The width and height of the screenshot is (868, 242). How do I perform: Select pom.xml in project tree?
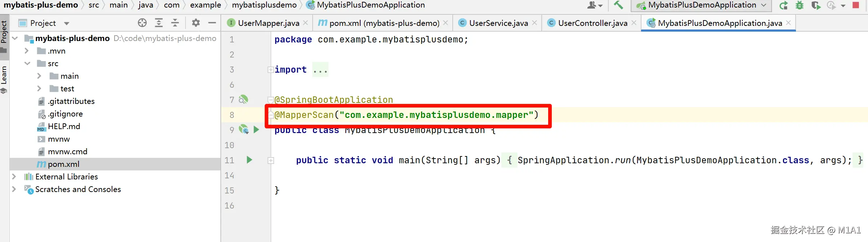pyautogui.click(x=115, y=164)
